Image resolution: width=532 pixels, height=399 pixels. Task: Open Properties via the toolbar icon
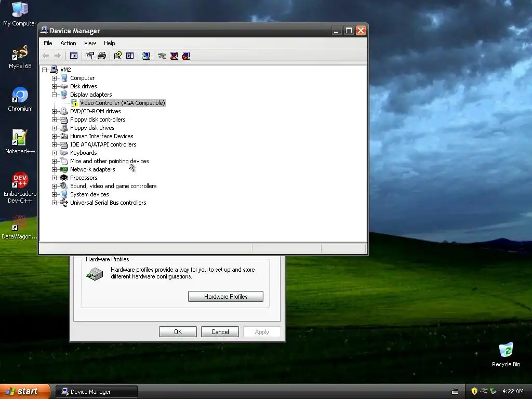[x=89, y=56]
